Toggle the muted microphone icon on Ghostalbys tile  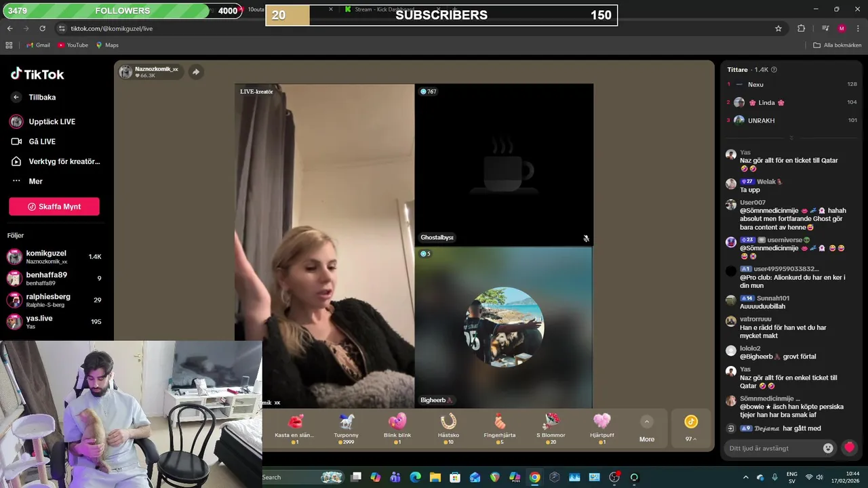(x=586, y=239)
